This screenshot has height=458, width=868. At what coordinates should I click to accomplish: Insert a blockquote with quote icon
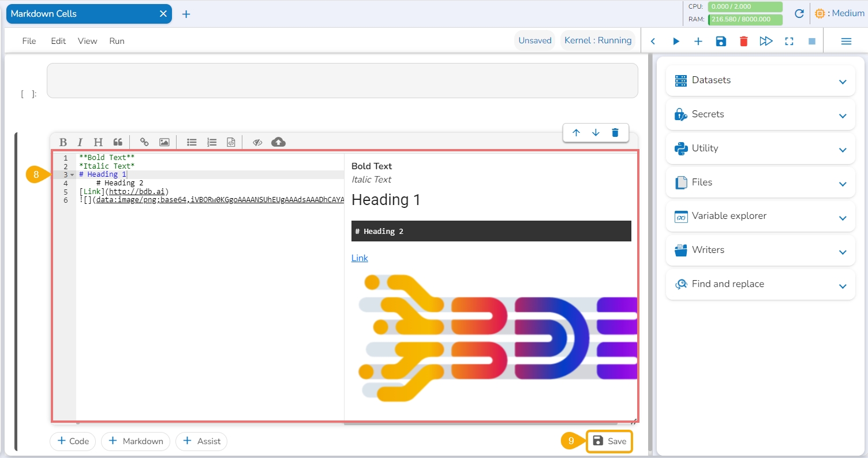pos(118,142)
